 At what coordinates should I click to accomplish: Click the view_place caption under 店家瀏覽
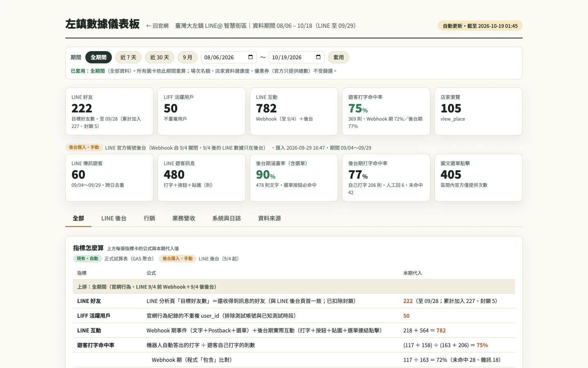(453, 119)
